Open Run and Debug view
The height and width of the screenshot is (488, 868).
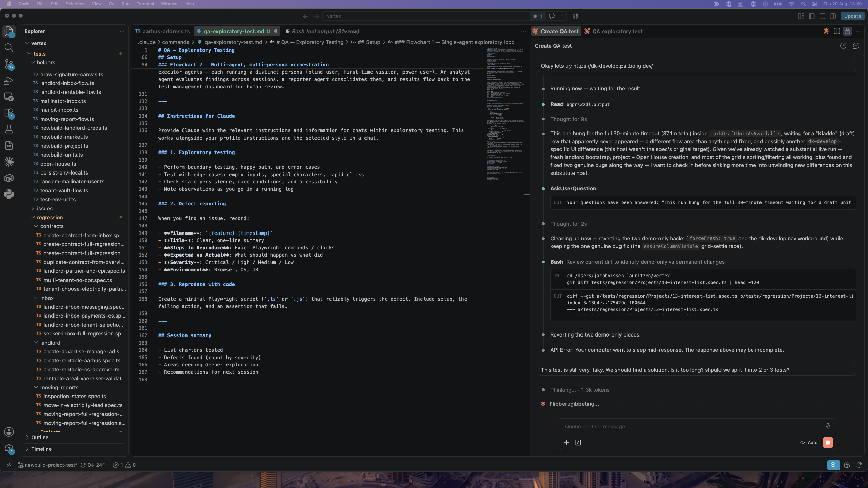coord(9,81)
